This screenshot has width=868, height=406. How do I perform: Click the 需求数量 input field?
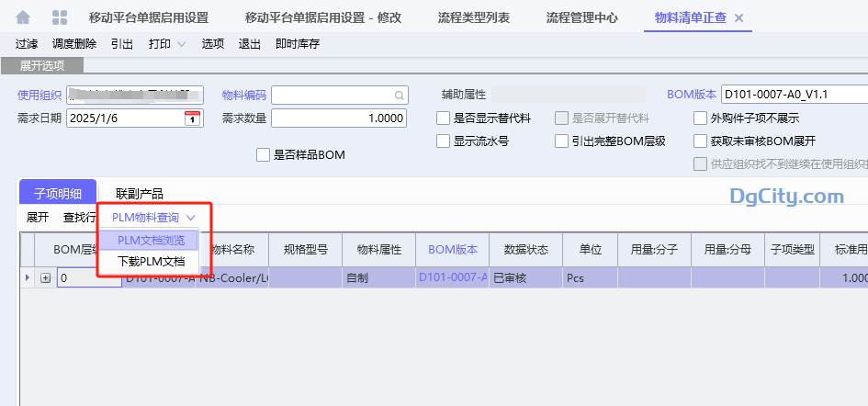[x=338, y=118]
